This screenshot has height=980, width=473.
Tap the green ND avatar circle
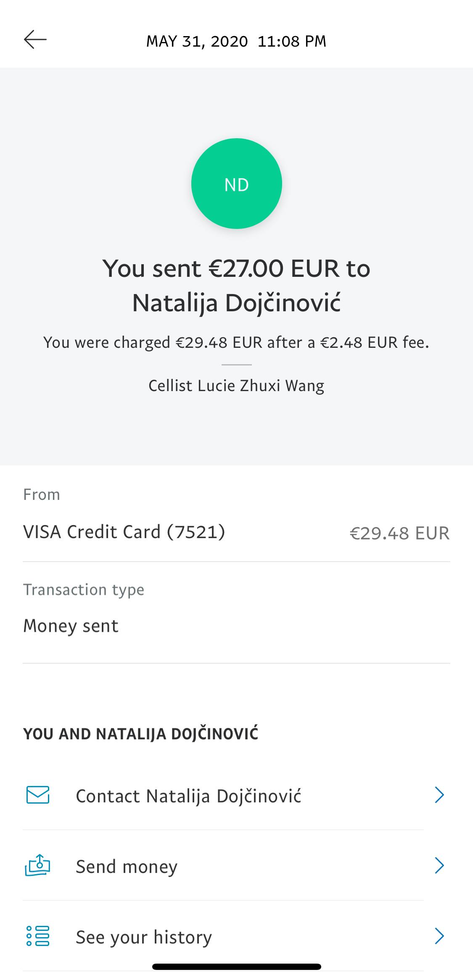(x=236, y=184)
